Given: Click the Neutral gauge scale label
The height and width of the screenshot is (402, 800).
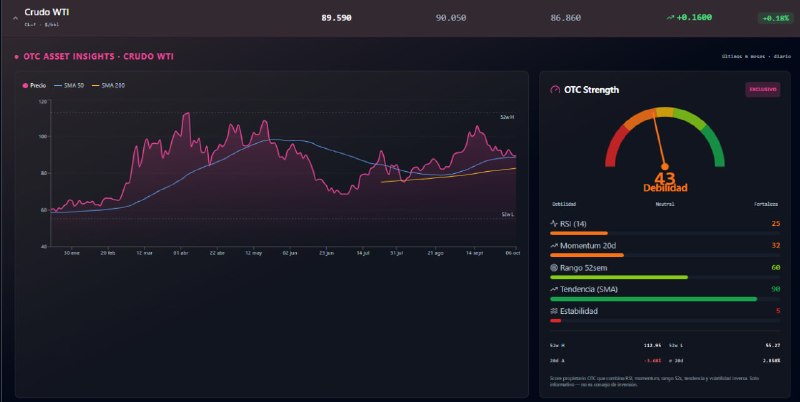Looking at the screenshot, I should [665, 204].
